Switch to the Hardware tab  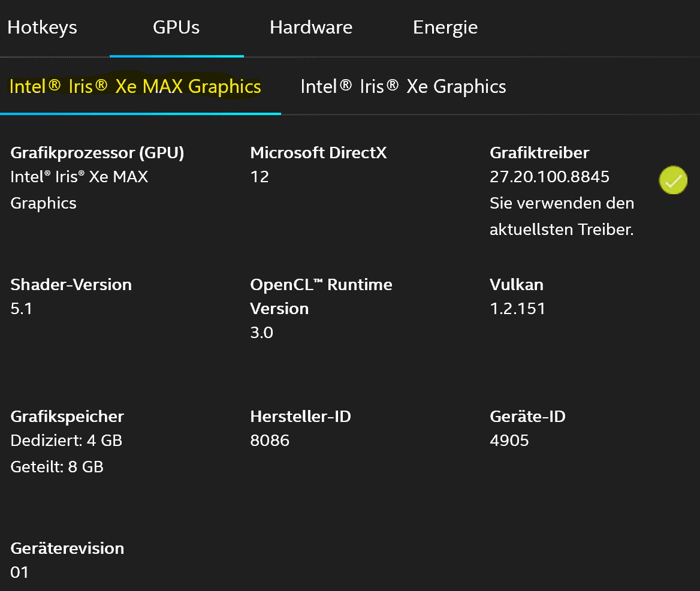tap(311, 28)
